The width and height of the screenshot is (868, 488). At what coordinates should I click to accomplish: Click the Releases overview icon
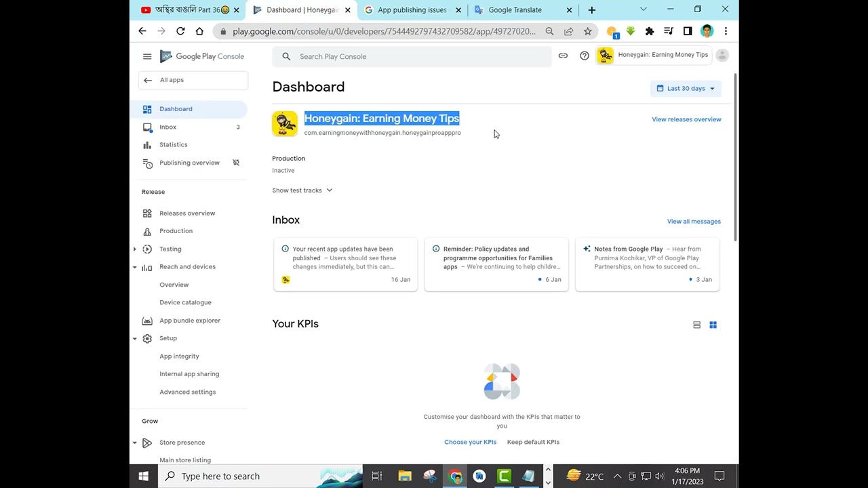click(147, 213)
